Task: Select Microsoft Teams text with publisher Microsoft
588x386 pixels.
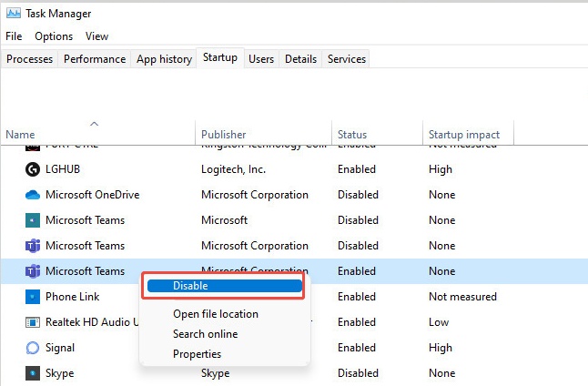Action: pyautogui.click(x=85, y=220)
